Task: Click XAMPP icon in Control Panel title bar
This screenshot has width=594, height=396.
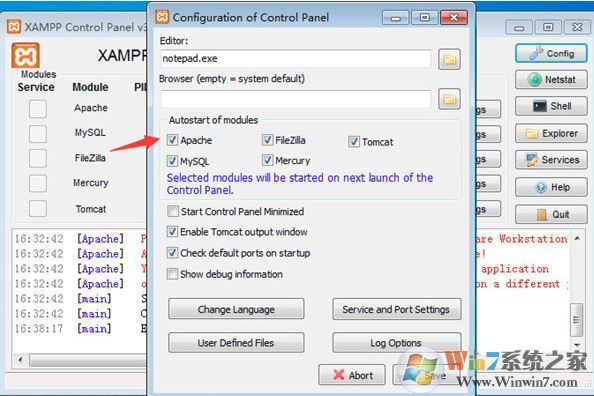Action: pyautogui.click(x=14, y=27)
